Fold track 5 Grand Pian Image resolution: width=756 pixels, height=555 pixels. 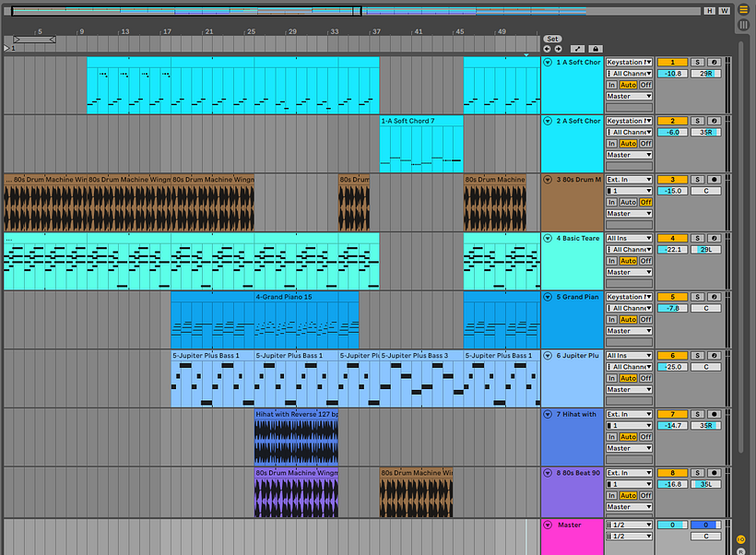(x=548, y=297)
